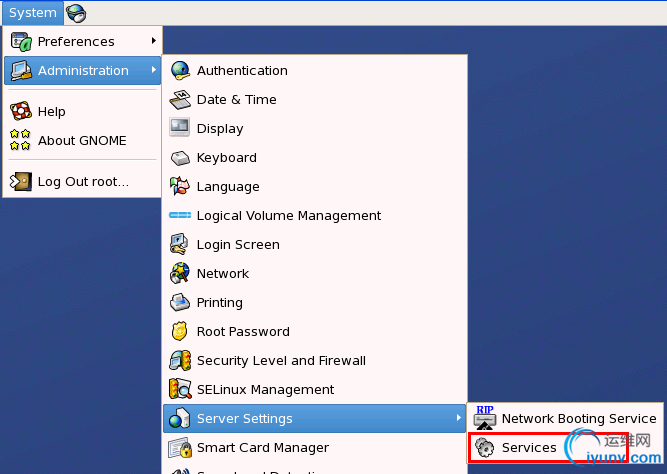The image size is (667, 474).
Task: Click the Date & Time calendar icon
Action: click(180, 100)
